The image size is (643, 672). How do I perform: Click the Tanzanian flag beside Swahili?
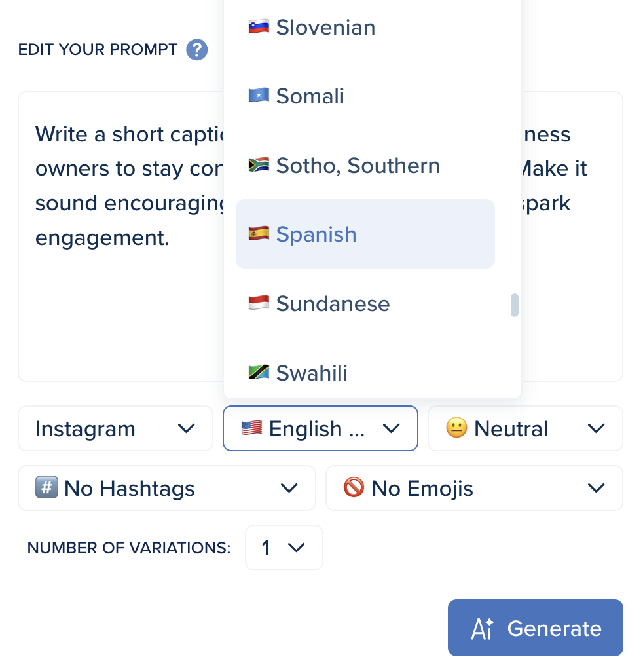[x=259, y=373]
